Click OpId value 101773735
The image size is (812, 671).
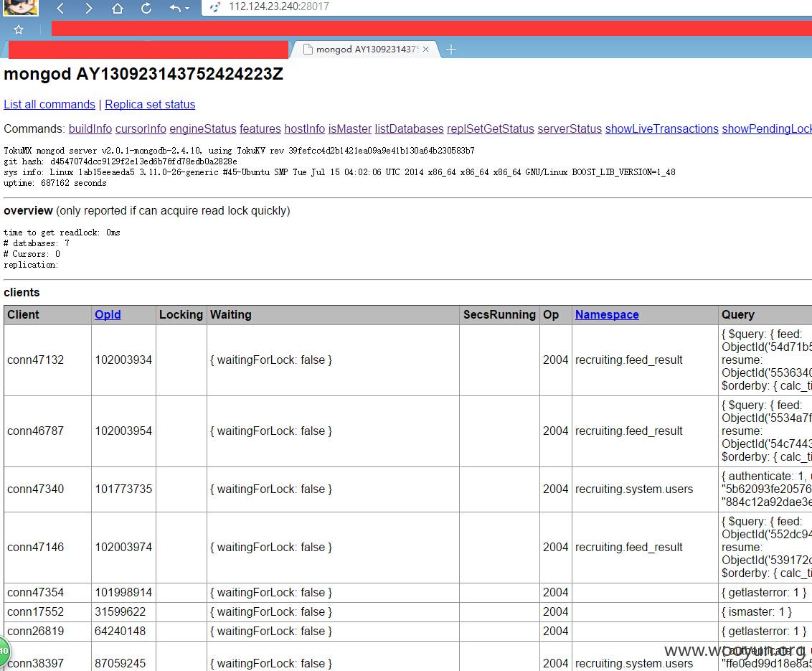(123, 489)
